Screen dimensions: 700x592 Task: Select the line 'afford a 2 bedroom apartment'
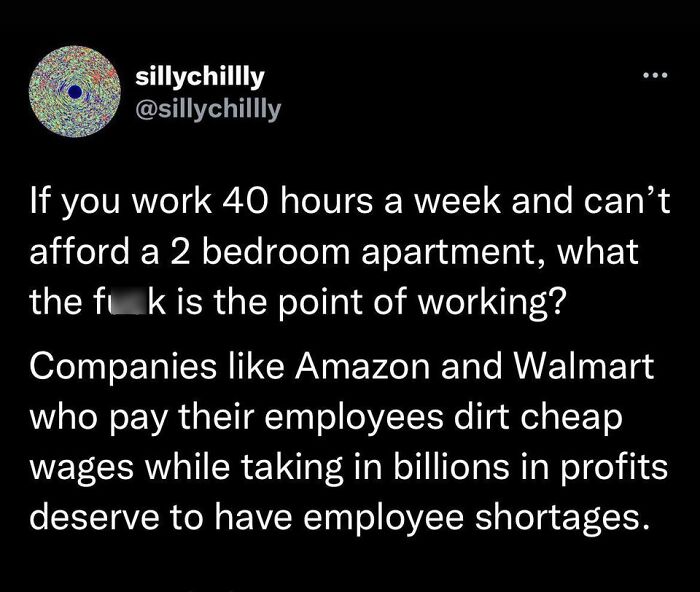[x=283, y=253]
